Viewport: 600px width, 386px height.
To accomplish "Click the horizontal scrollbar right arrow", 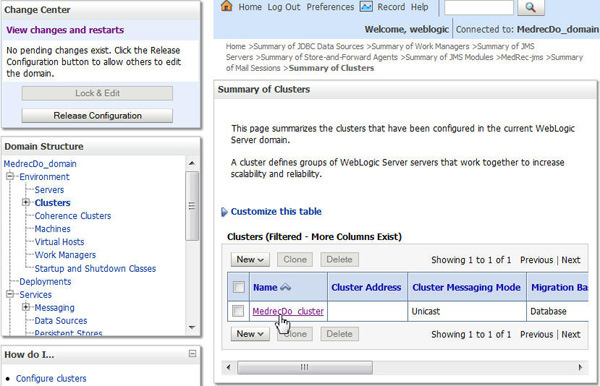I will pos(580,367).
